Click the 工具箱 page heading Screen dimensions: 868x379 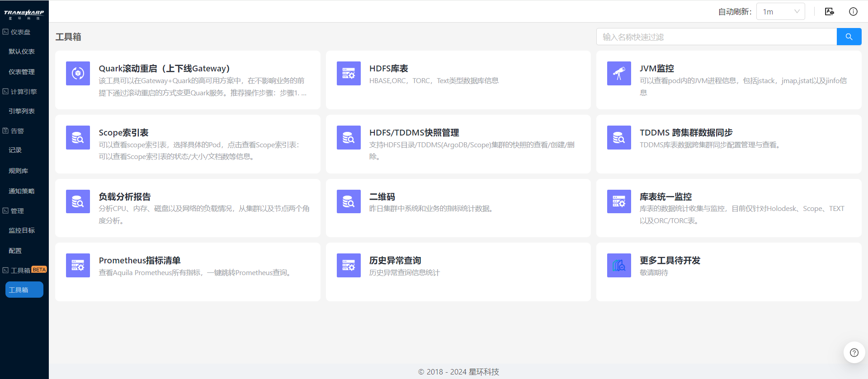68,37
